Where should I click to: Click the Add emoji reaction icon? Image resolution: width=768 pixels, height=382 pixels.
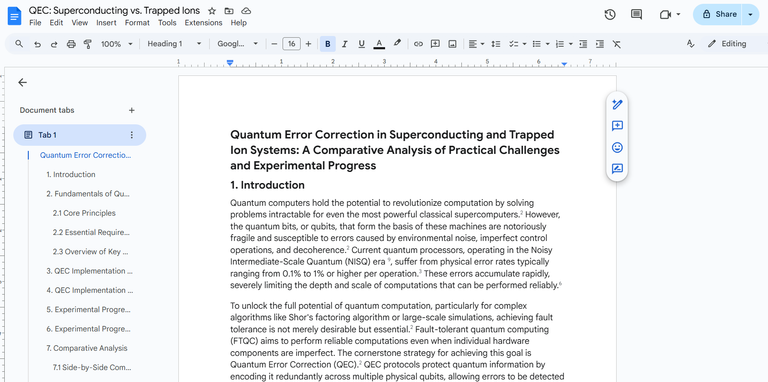(617, 147)
